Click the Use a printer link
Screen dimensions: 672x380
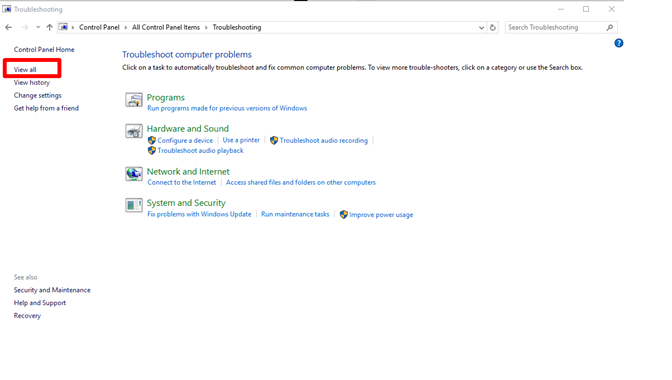[241, 140]
